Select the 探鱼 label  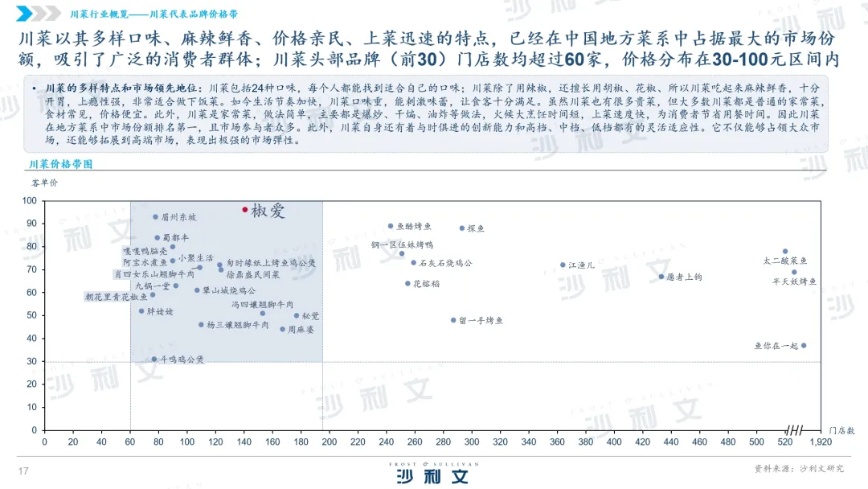coord(476,228)
